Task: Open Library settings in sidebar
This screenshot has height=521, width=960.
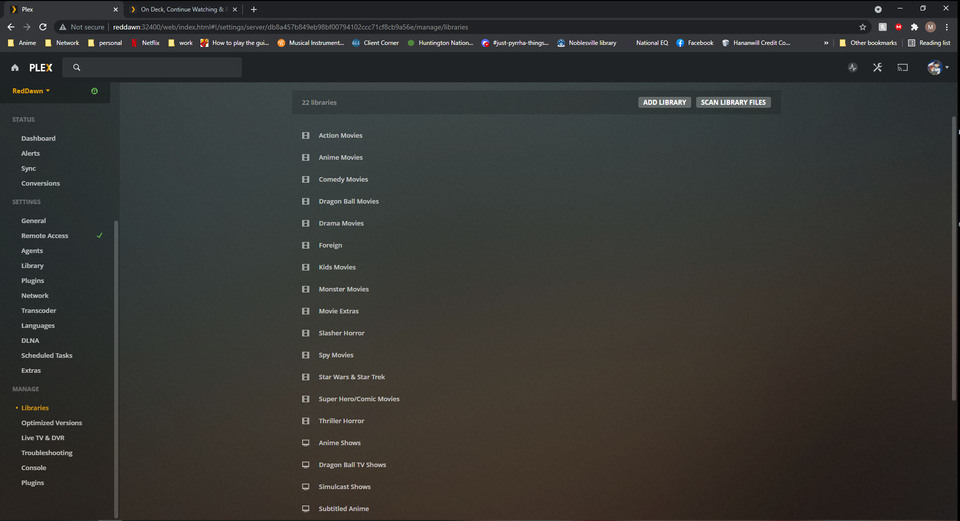Action: pos(32,266)
